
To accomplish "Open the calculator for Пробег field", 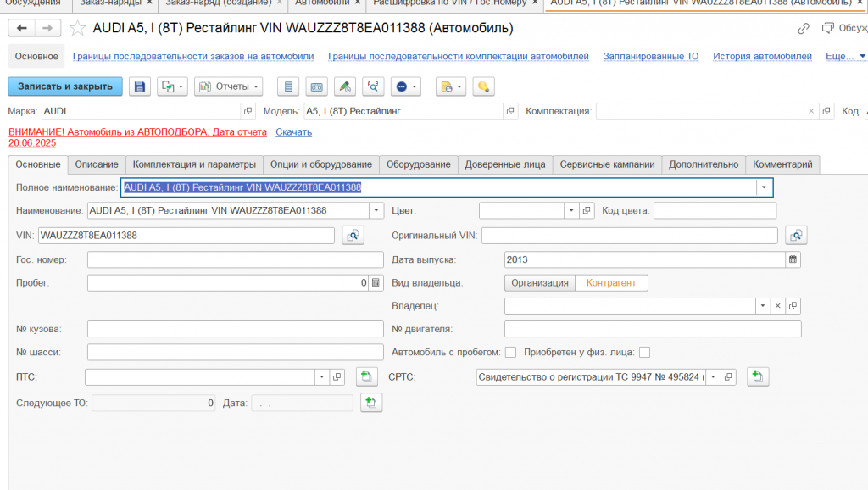I will pos(376,283).
